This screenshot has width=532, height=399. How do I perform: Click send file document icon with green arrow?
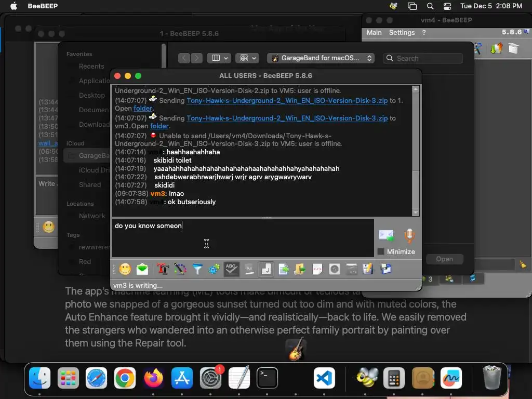pyautogui.click(x=283, y=269)
